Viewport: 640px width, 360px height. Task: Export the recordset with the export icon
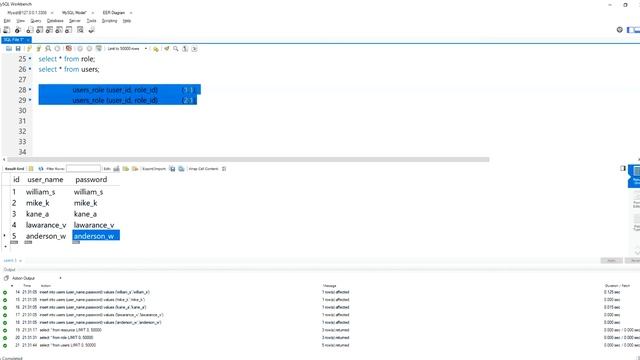click(x=172, y=169)
